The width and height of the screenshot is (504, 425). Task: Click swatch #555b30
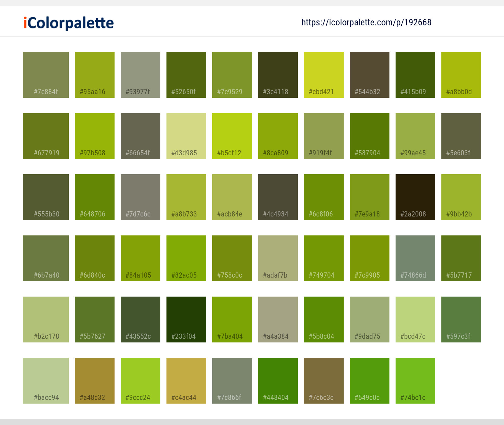coord(46,197)
